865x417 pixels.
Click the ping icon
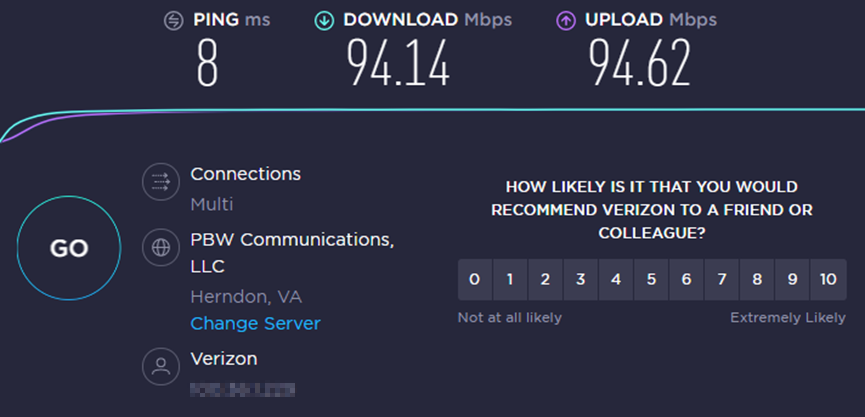(175, 20)
